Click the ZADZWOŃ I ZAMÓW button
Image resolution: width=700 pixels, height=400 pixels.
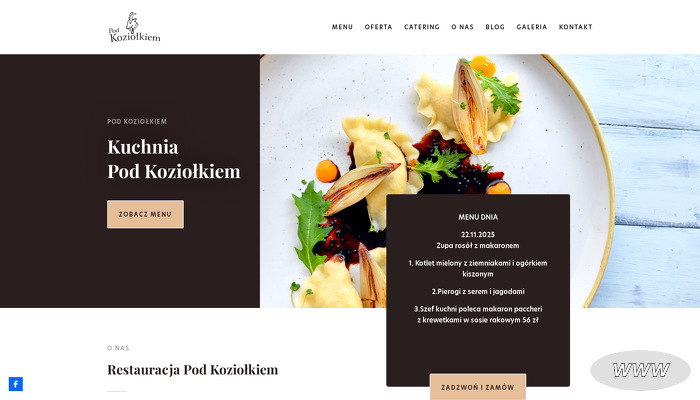tap(478, 387)
